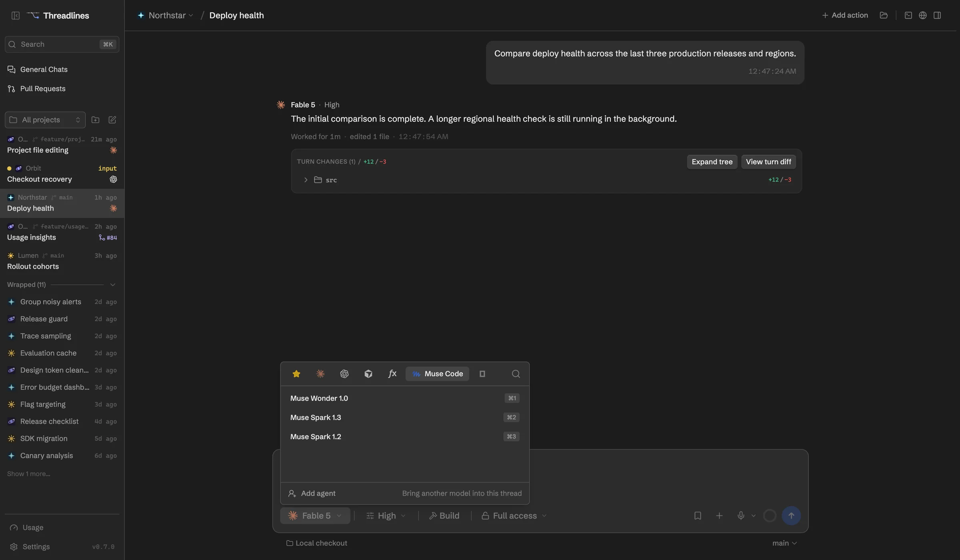Collapse the left sidebar panel icon

click(x=16, y=16)
